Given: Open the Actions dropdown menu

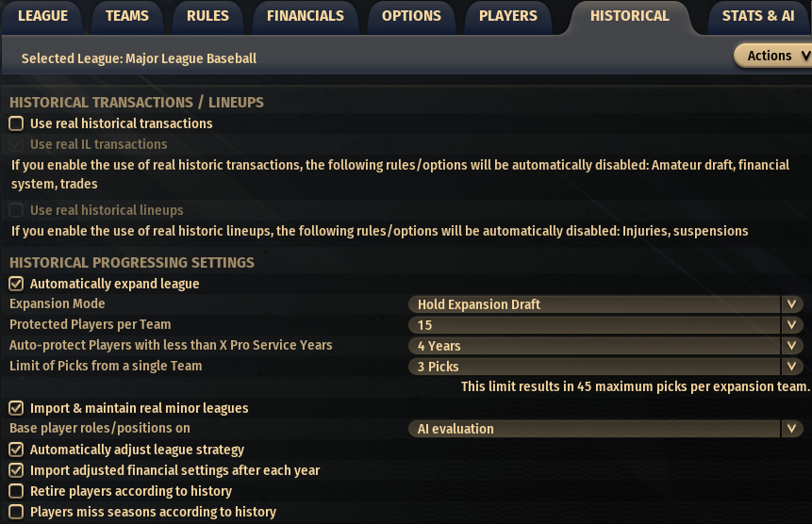Looking at the screenshot, I should (x=772, y=56).
